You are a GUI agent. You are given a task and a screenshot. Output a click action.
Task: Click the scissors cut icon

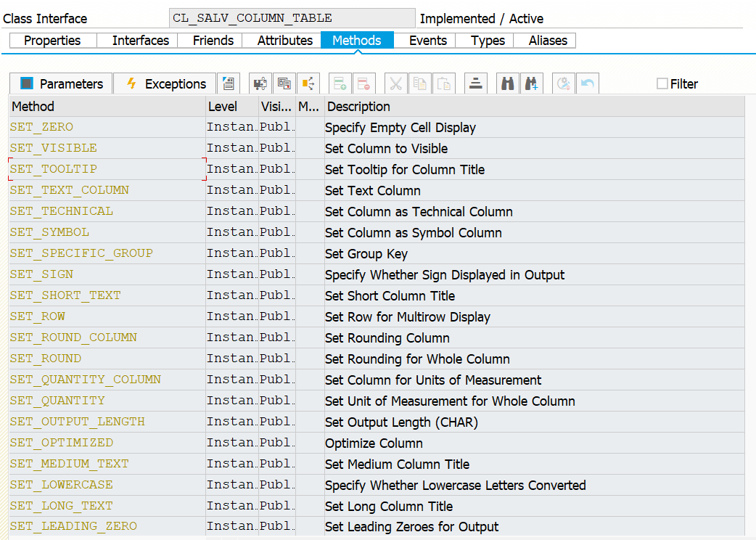click(x=396, y=83)
